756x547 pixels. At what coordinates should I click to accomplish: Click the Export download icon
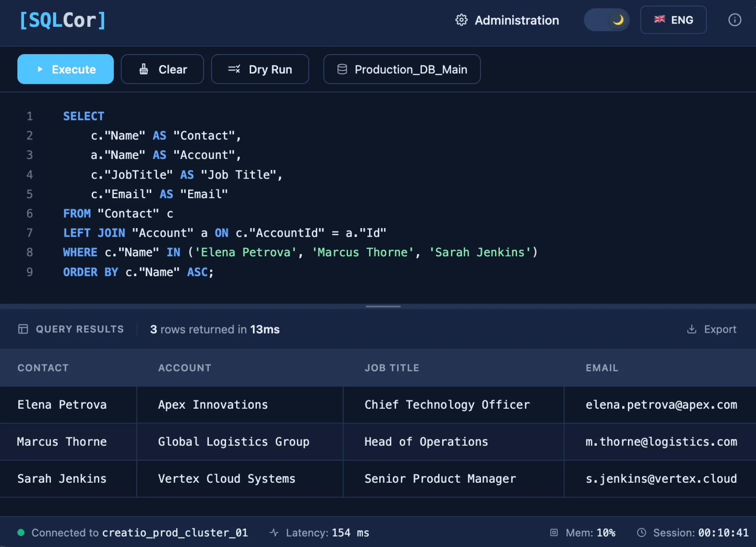point(691,329)
